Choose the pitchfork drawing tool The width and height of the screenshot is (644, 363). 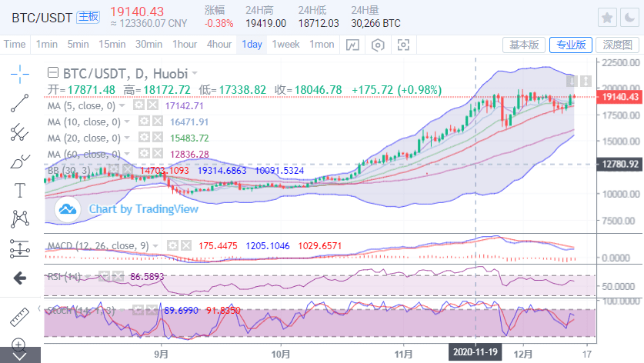tap(19, 132)
